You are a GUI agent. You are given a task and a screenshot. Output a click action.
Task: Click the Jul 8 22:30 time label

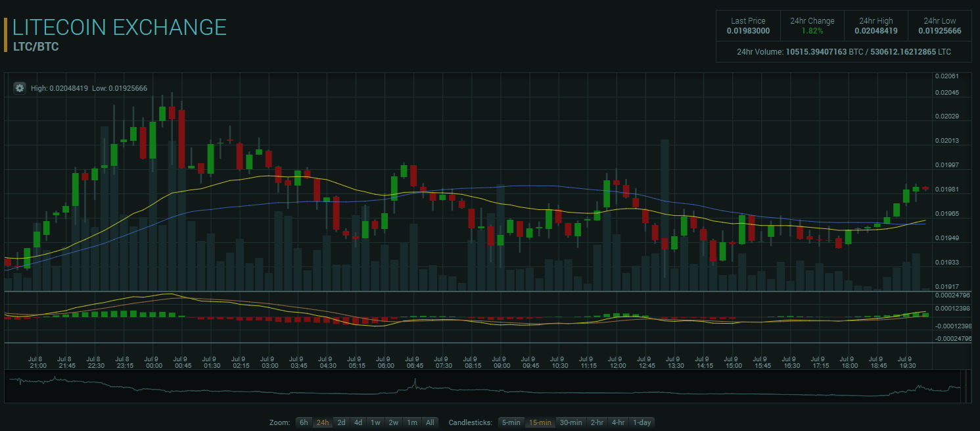(96, 362)
